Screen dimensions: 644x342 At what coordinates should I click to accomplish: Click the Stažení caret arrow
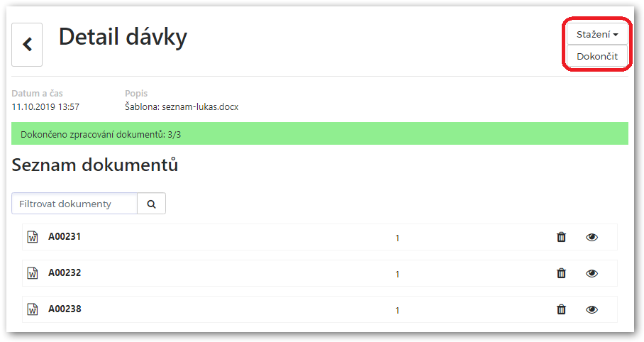(x=615, y=35)
